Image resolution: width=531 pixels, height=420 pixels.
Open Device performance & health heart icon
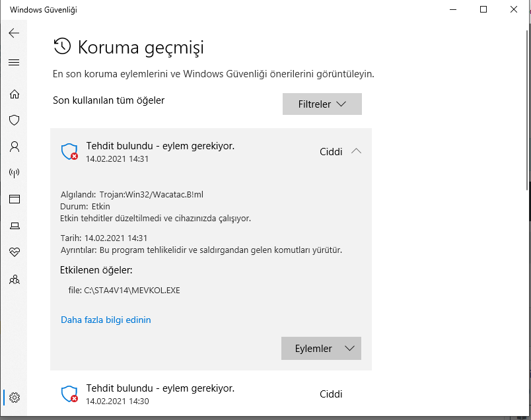click(14, 252)
